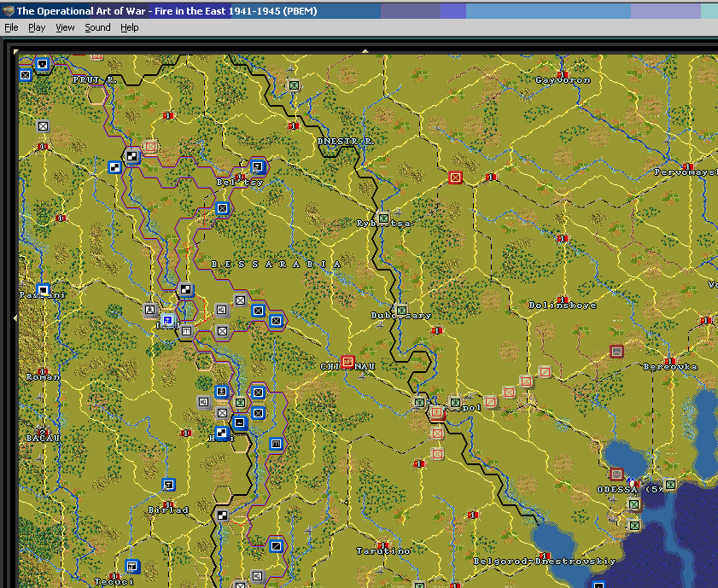The image size is (718, 588).
Task: Click the Roman town label
Action: [43, 377]
